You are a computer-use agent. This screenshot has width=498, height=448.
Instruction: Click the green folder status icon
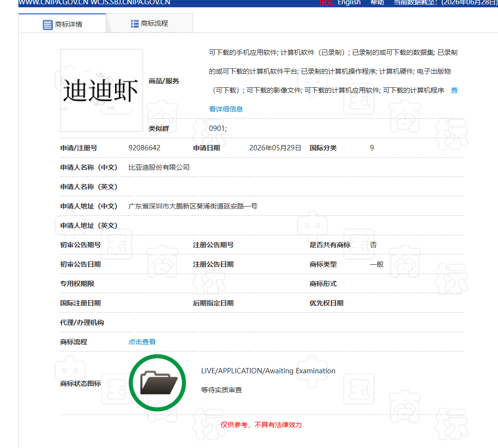pos(158,383)
